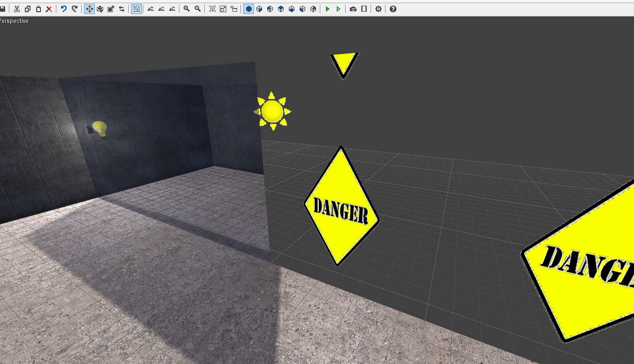Image resolution: width=634 pixels, height=364 pixels.
Task: Start playback with the solid green play button
Action: (328, 9)
